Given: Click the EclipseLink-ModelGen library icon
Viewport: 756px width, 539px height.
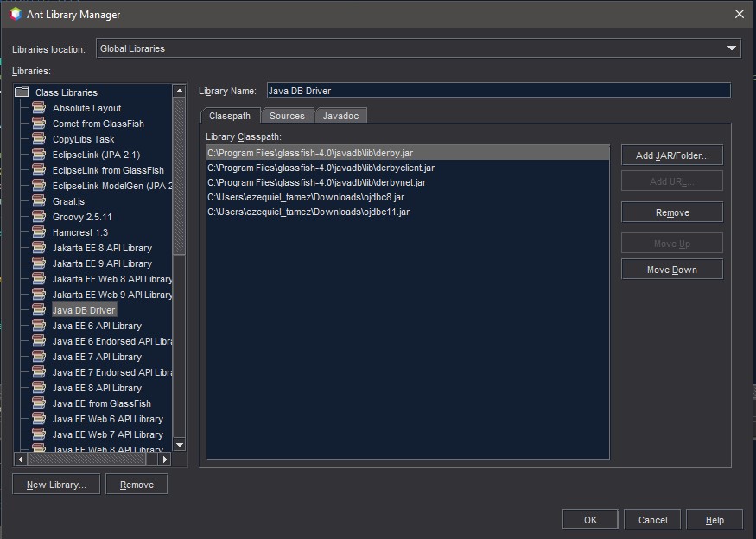Looking at the screenshot, I should point(39,185).
